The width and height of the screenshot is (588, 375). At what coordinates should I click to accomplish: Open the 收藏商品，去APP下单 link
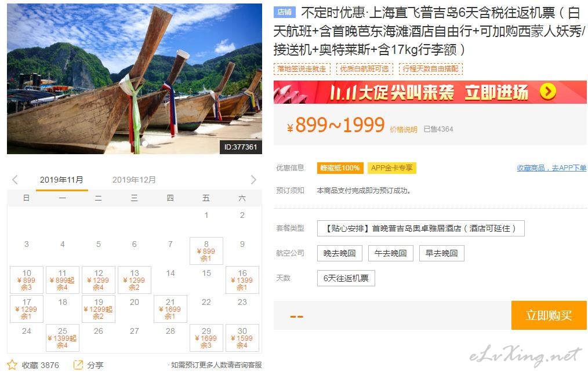click(x=551, y=168)
